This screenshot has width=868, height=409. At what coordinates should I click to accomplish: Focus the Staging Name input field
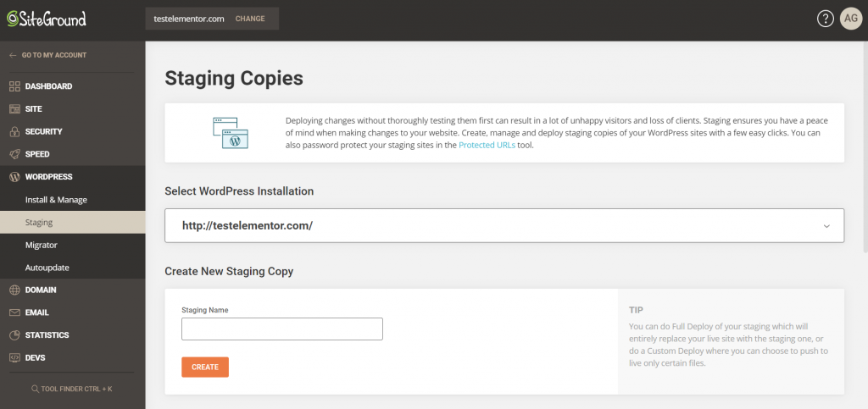click(x=281, y=329)
